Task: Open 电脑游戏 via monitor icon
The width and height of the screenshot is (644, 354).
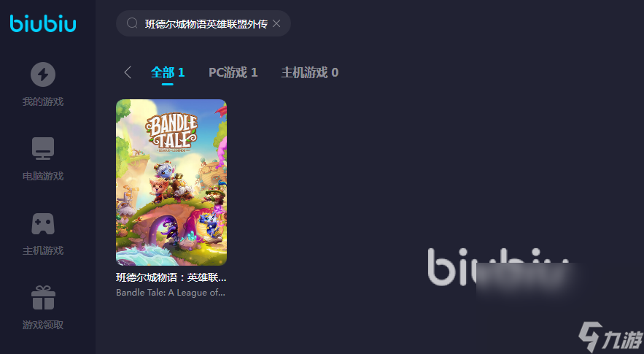Action: pos(43,148)
